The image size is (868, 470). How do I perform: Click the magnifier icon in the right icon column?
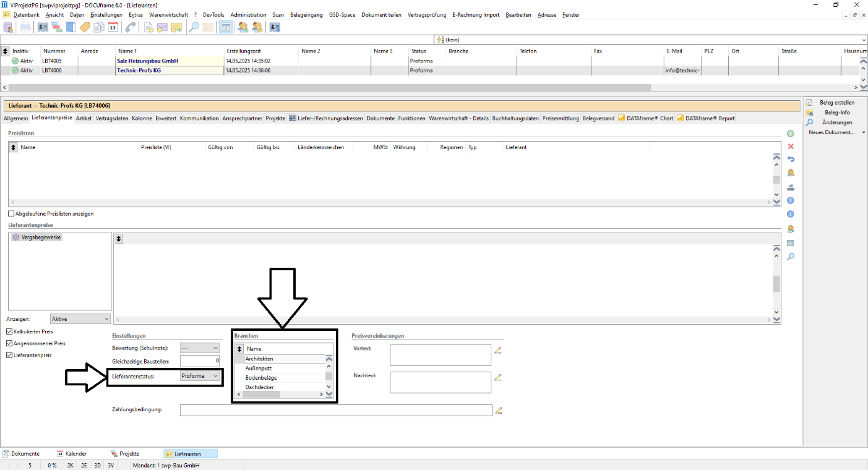pyautogui.click(x=791, y=256)
